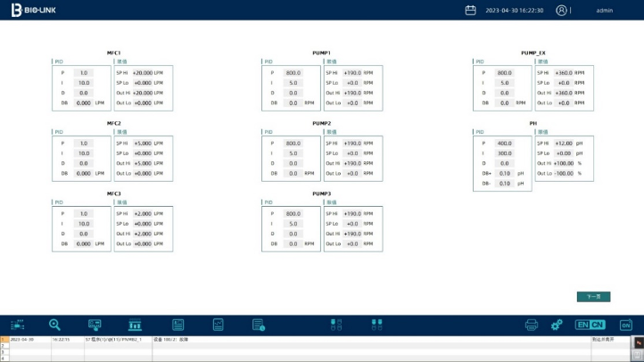Open the process overview icon at far left
Screen dimensions: 644x362
pos(18,325)
